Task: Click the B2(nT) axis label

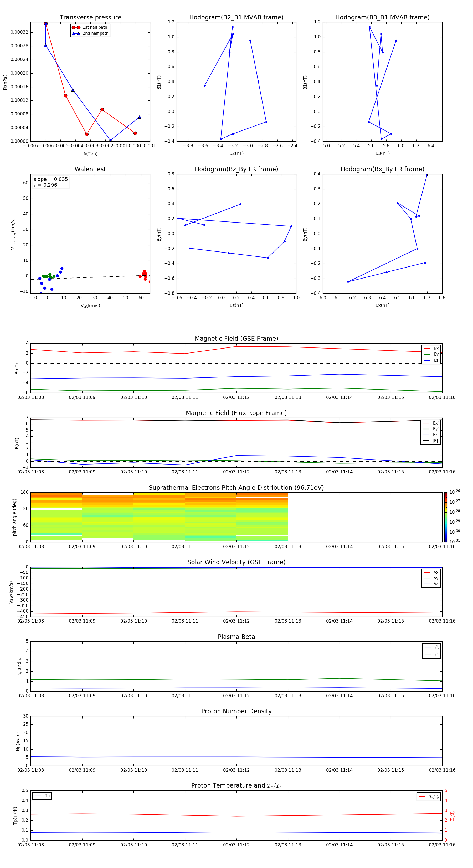Action: tap(236, 153)
